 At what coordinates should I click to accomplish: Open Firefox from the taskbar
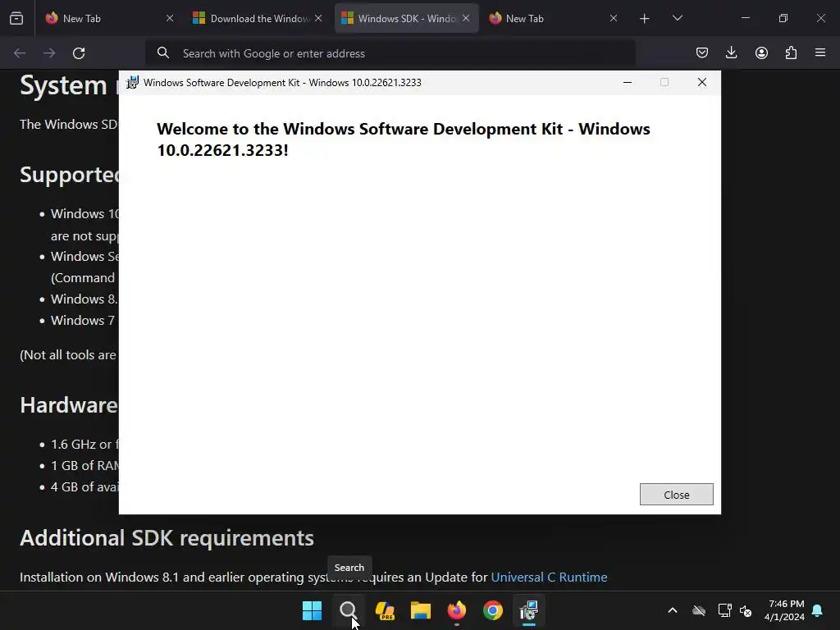pos(456,610)
